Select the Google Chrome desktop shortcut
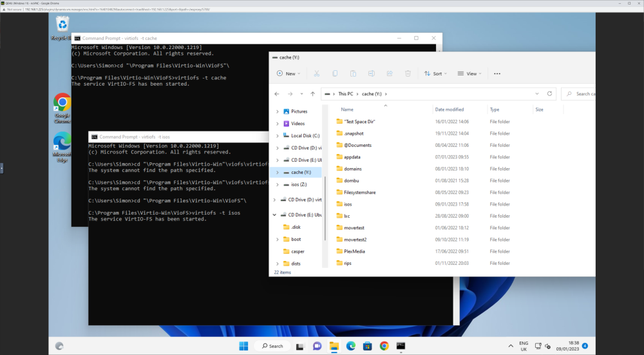 (x=62, y=108)
